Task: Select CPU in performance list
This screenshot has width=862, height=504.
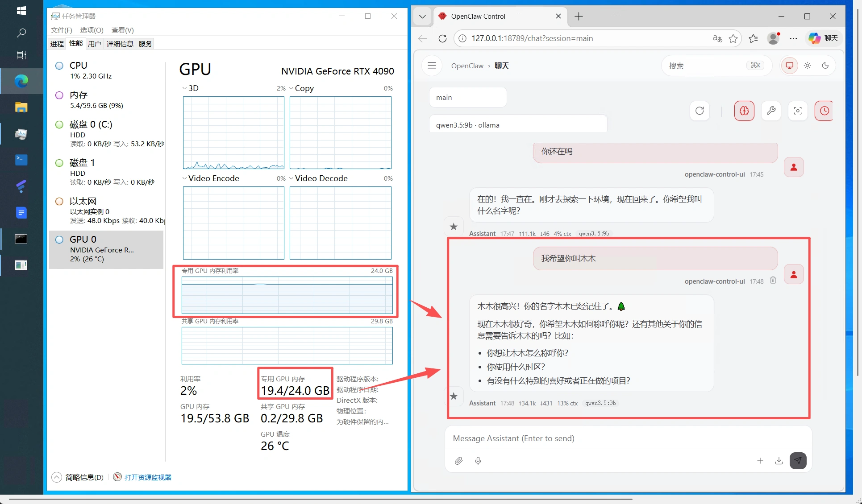Action: click(106, 70)
